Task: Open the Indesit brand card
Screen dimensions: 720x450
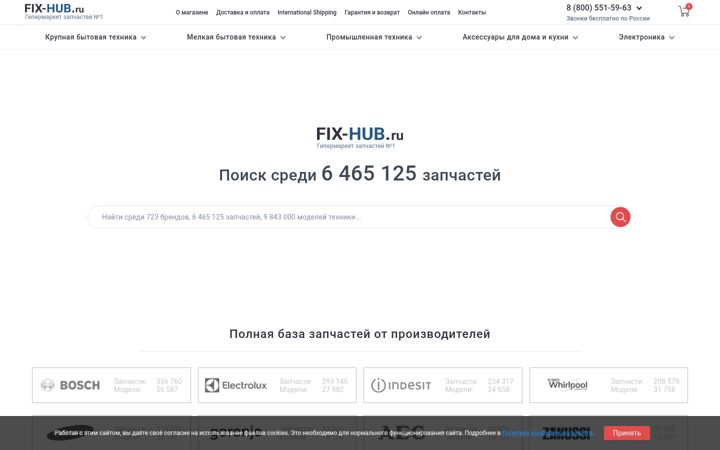Action: pyautogui.click(x=443, y=385)
